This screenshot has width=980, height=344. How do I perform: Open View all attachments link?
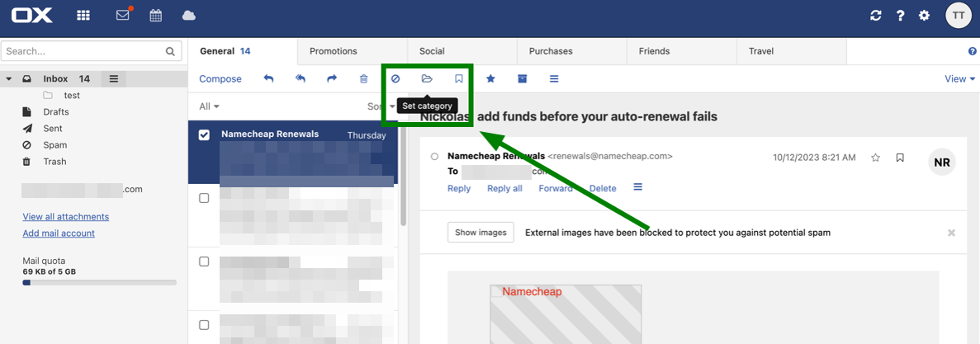coord(65,217)
